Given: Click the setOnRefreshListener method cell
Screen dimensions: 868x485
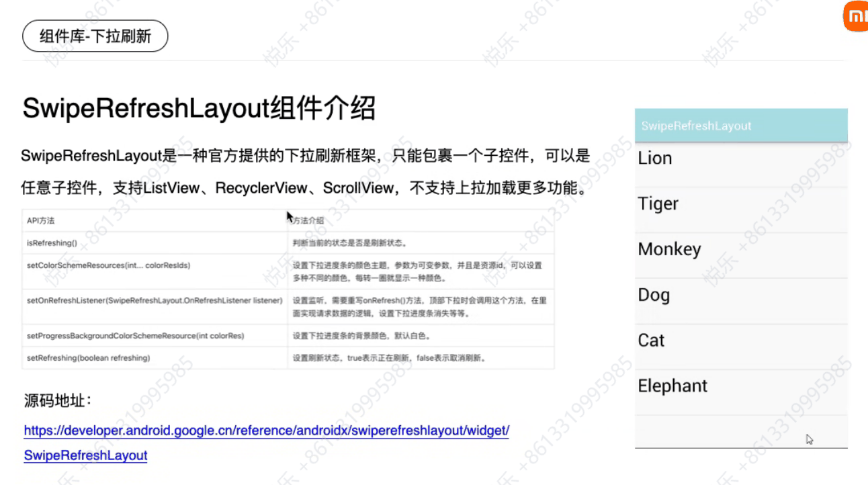Looking at the screenshot, I should click(x=155, y=307).
